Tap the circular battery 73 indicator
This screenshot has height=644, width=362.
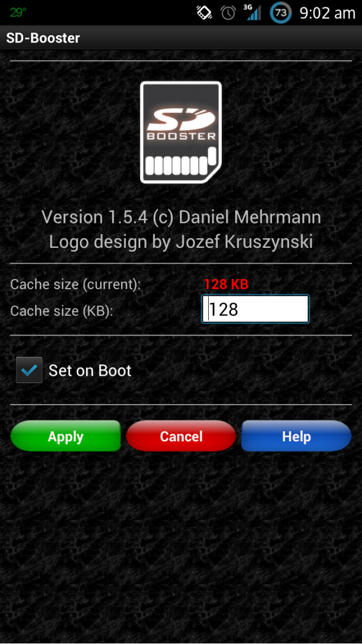[281, 12]
